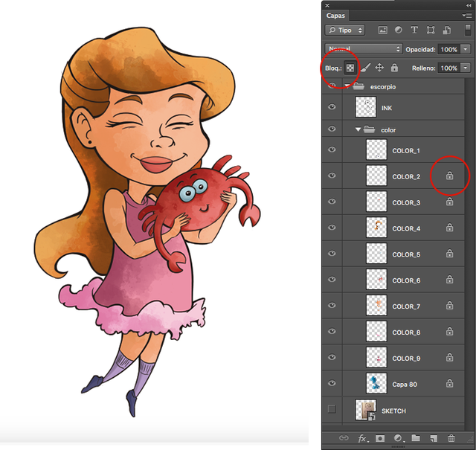Click the Relleno percentage field

point(448,68)
